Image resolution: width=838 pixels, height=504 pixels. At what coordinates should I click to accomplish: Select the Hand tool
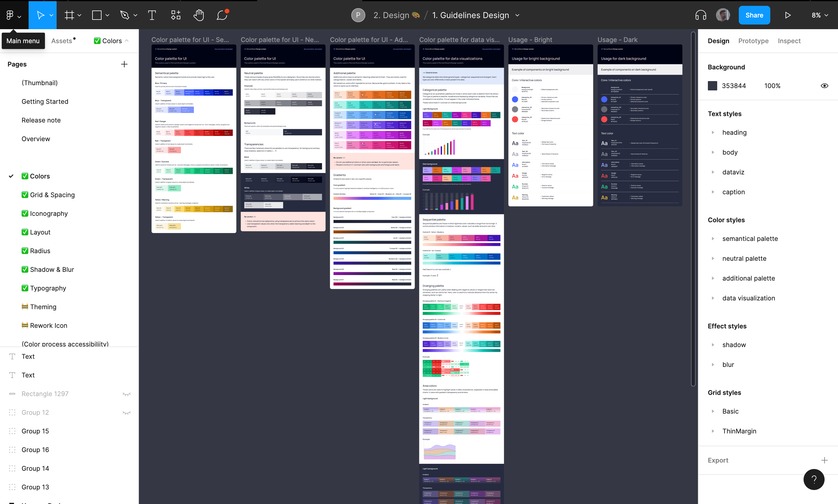(x=198, y=15)
